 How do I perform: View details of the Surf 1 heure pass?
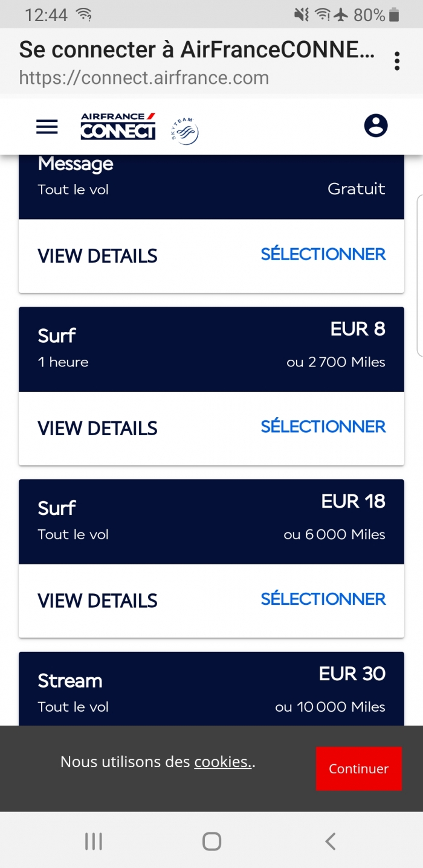[x=97, y=429]
